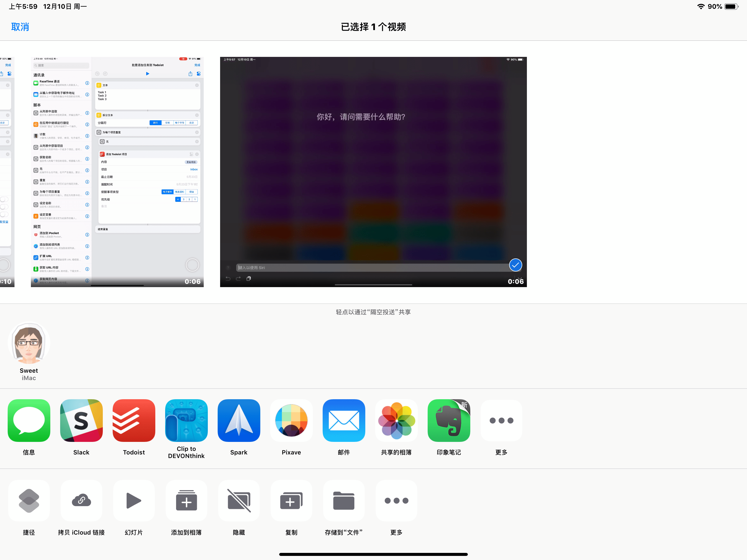Expand more apps (更多) in share row
Viewport: 747px width, 560px height.
pyautogui.click(x=501, y=421)
